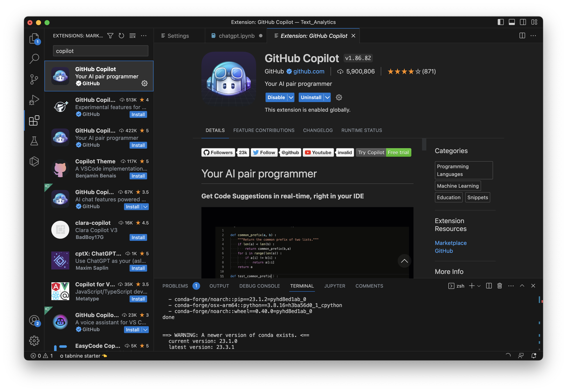The image size is (567, 392).
Task: Refresh the extensions list
Action: point(121,36)
